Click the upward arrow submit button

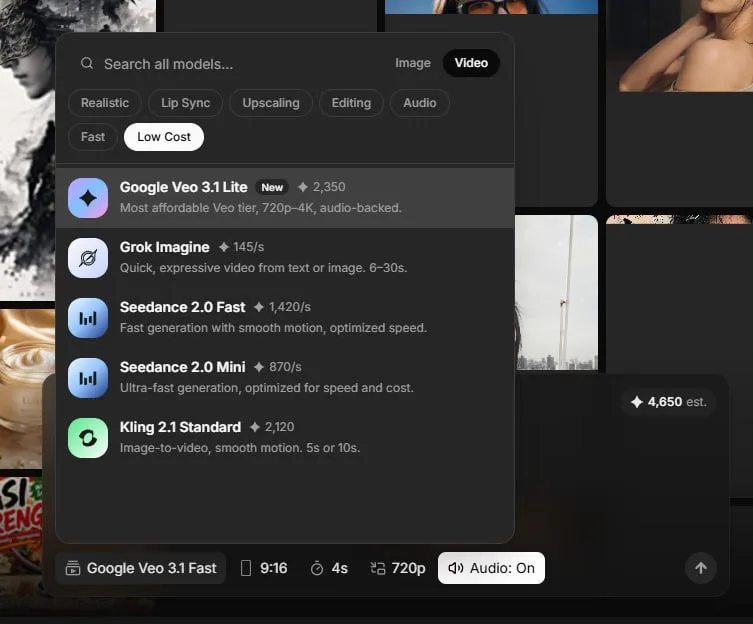point(701,568)
